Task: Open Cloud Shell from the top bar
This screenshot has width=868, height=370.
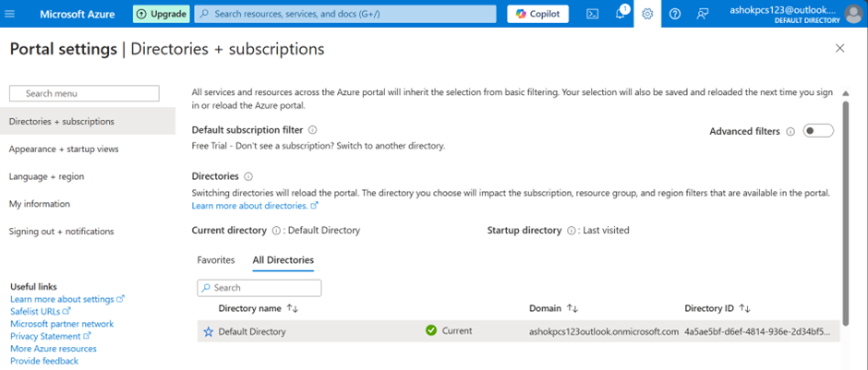Action: (593, 14)
